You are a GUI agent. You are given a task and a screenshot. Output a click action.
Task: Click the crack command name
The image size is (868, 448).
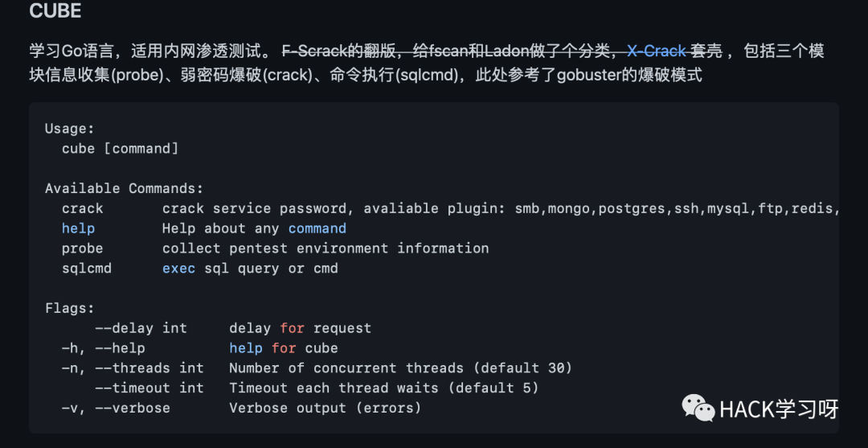pyautogui.click(x=83, y=209)
